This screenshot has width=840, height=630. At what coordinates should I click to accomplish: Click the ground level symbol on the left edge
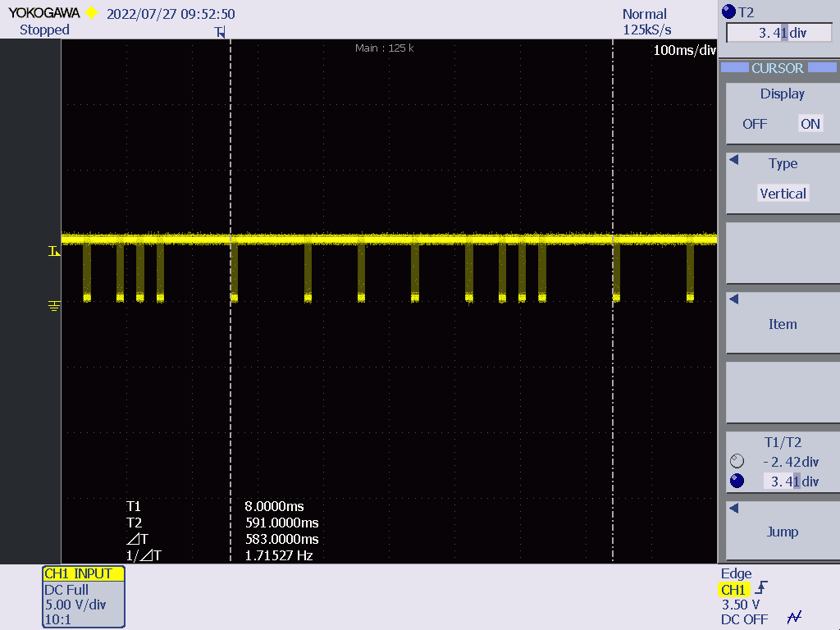[x=54, y=304]
